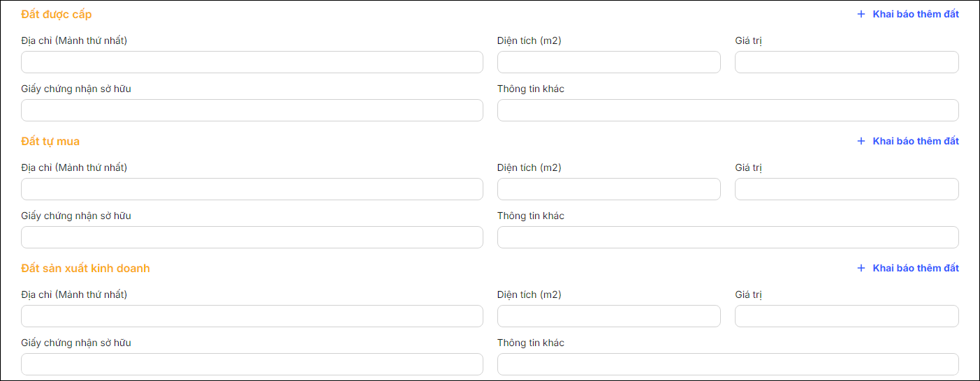
Task: Click the plus icon in Đất được cấp section
Action: click(x=861, y=14)
